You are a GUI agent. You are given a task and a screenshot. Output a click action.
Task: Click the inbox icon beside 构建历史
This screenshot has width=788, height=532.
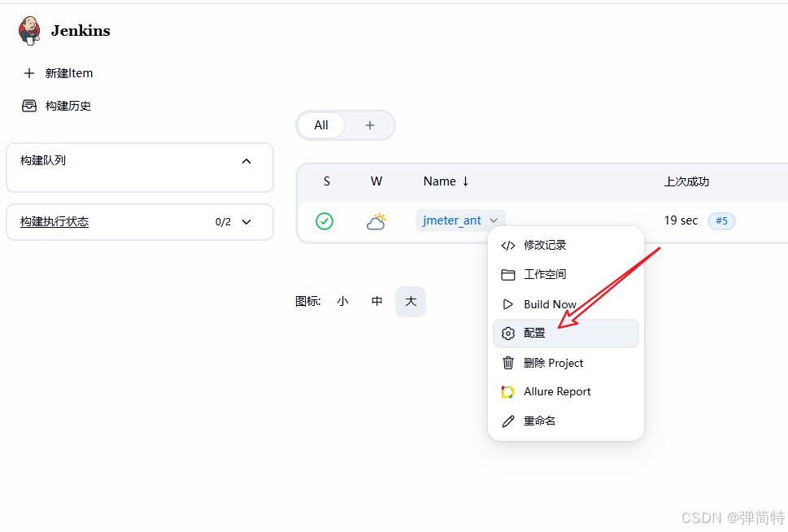click(x=29, y=106)
